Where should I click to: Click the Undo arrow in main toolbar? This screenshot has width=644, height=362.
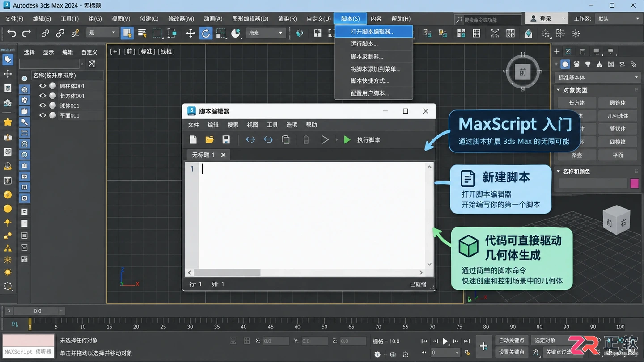(x=12, y=33)
